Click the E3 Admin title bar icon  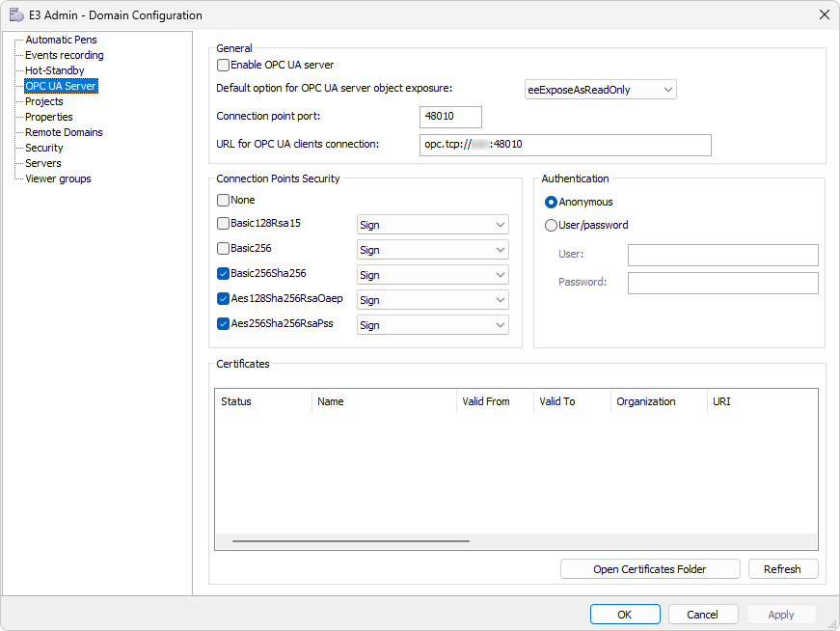(x=16, y=15)
